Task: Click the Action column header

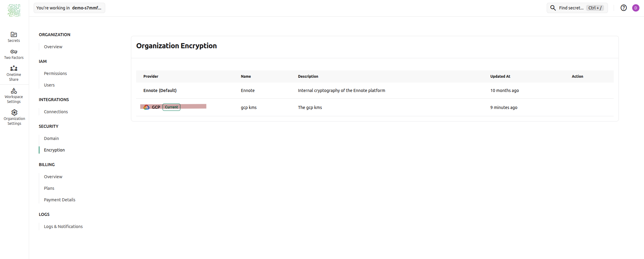Action: pyautogui.click(x=577, y=77)
